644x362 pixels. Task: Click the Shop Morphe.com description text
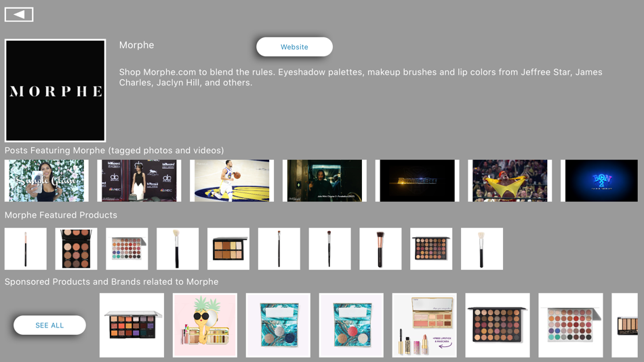(x=361, y=77)
